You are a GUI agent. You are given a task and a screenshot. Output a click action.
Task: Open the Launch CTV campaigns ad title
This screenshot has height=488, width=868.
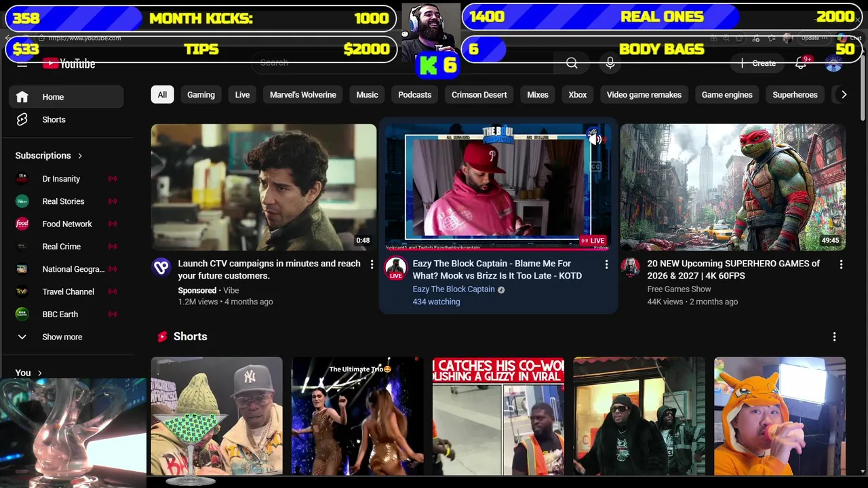tap(269, 270)
